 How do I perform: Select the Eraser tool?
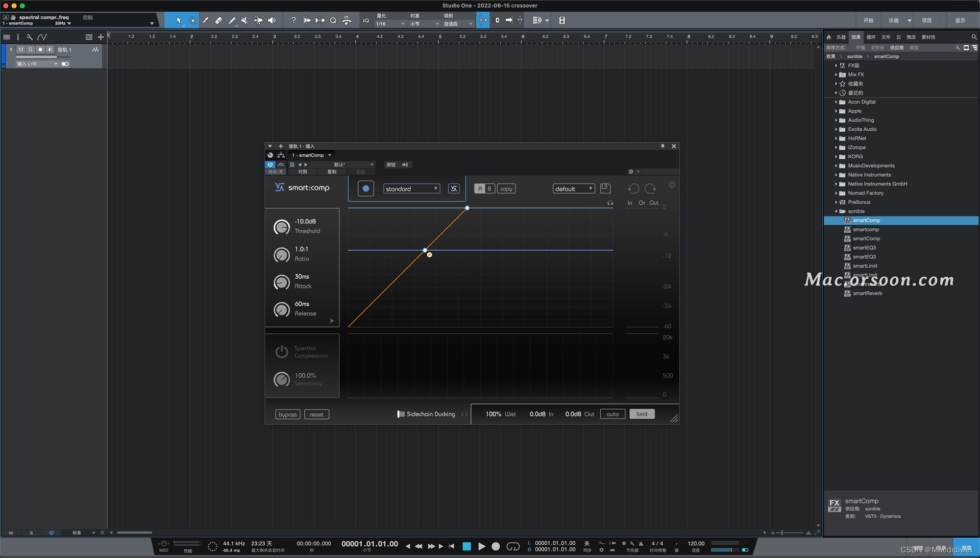(x=218, y=20)
